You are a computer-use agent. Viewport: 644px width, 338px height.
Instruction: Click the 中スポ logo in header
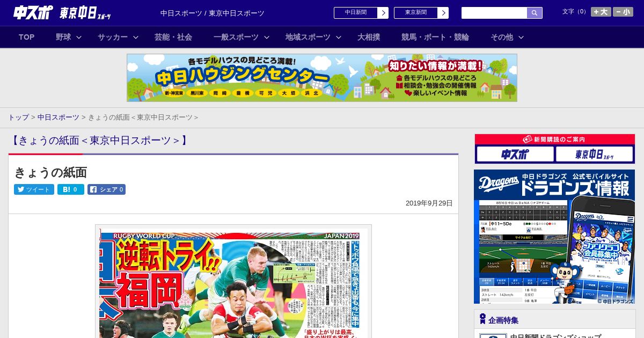(33, 12)
